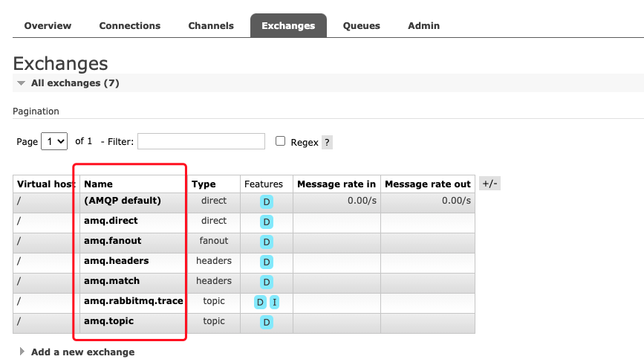Enable the Regex checkbox
The width and height of the screenshot is (644, 362).
coord(281,141)
